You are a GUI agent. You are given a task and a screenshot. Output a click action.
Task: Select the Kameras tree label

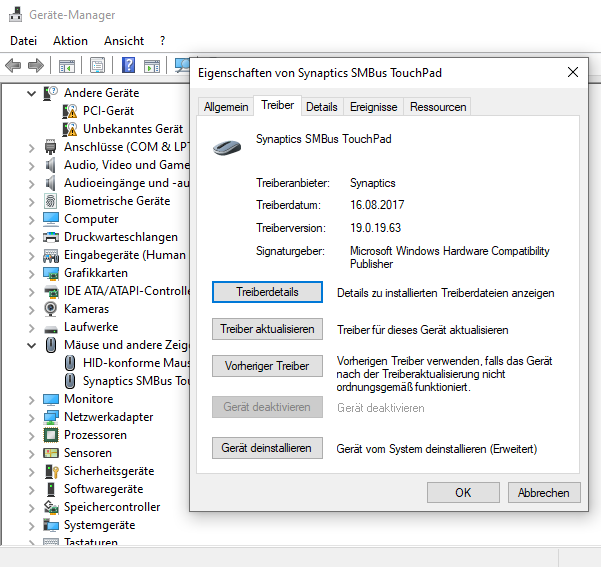click(87, 309)
